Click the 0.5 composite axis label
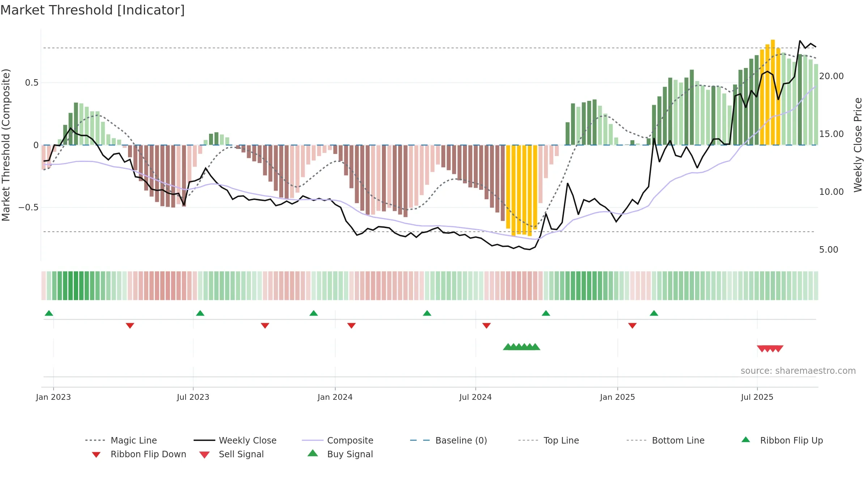868x488 pixels. point(31,82)
